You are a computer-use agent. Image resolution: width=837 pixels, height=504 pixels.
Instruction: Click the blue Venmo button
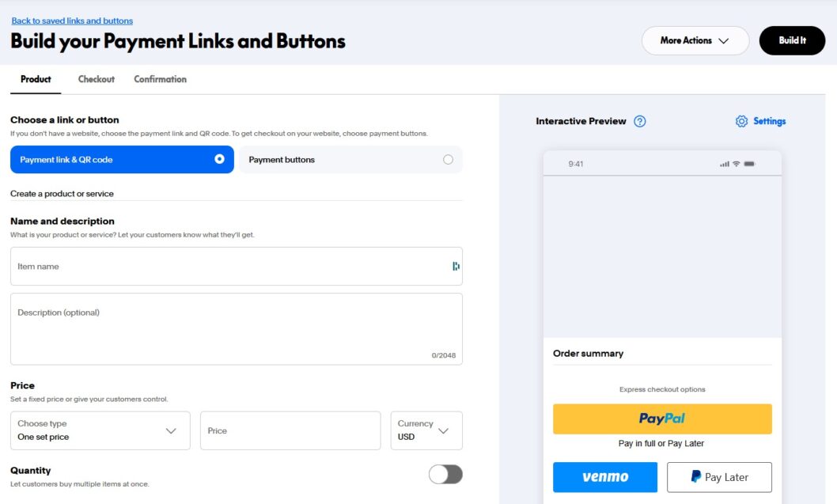point(605,477)
